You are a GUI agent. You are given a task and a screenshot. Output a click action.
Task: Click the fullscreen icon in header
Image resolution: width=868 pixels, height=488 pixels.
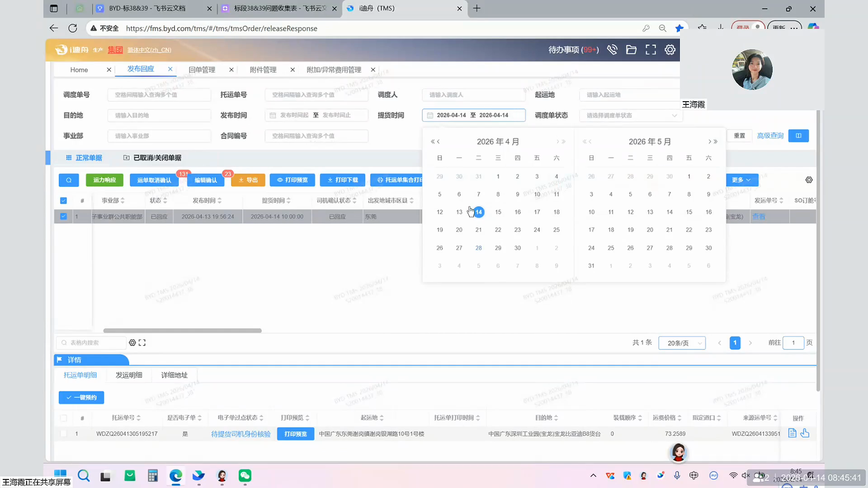tap(651, 50)
